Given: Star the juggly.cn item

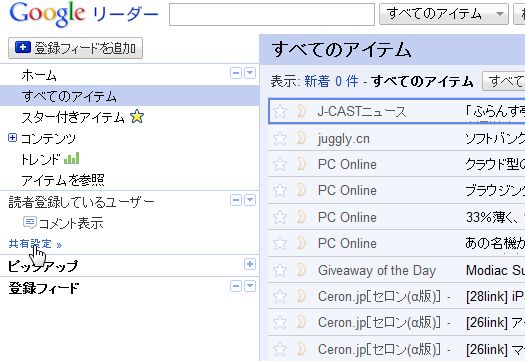Looking at the screenshot, I should 280,138.
